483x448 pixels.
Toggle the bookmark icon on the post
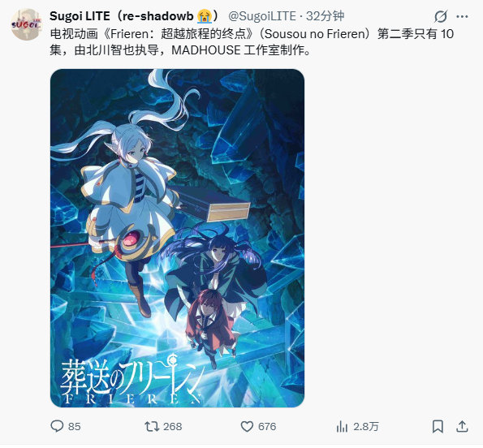tap(438, 426)
